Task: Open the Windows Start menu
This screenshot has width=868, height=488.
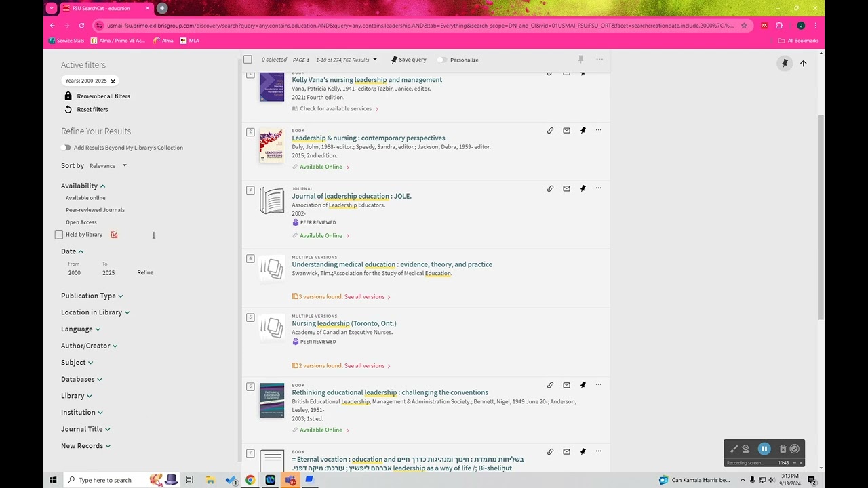Action: 53,480
